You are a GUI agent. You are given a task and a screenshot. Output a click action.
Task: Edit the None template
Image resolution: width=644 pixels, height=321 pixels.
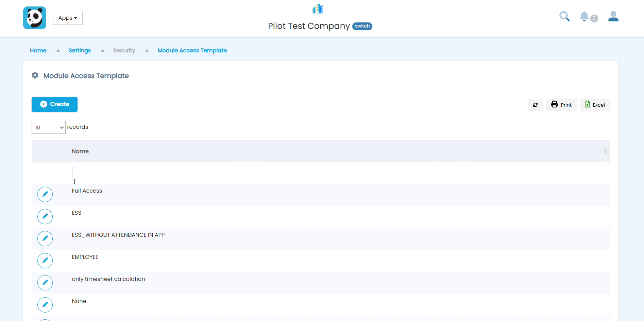(45, 305)
